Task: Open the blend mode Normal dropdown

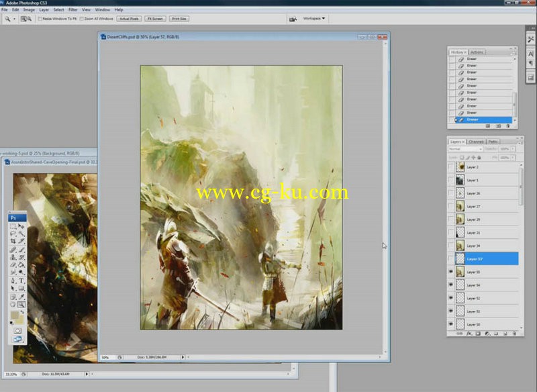Action: (x=465, y=149)
